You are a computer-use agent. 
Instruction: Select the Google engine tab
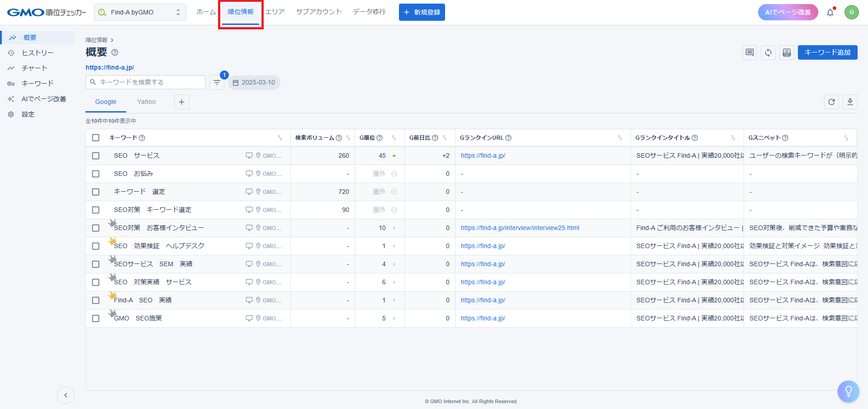click(x=106, y=102)
